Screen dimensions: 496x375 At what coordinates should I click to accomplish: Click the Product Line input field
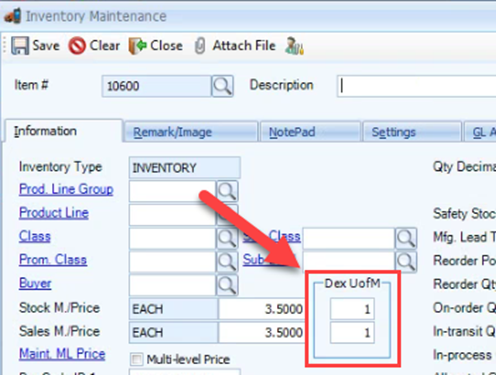click(x=172, y=214)
